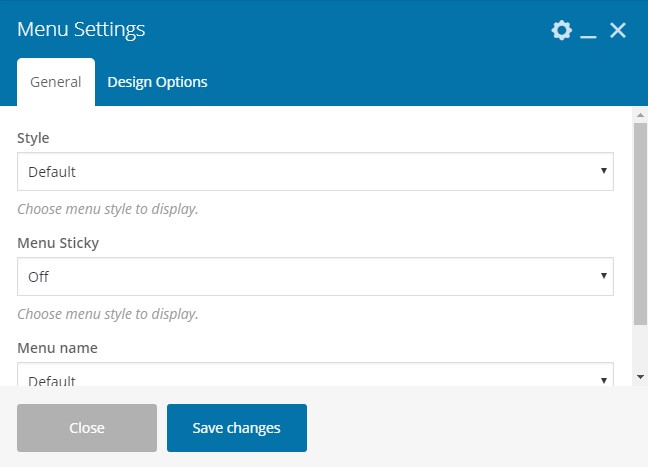Click the scrollbar up arrow
The width and height of the screenshot is (648, 467).
click(x=641, y=115)
